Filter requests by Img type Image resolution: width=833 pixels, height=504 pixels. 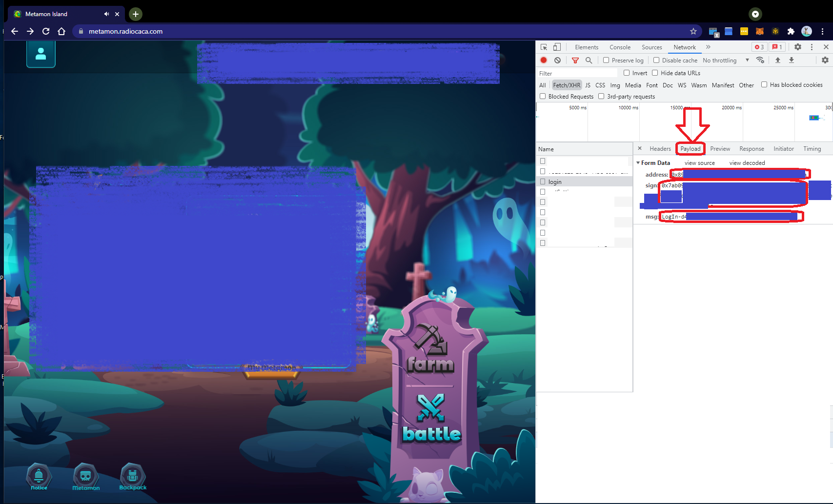[615, 85]
